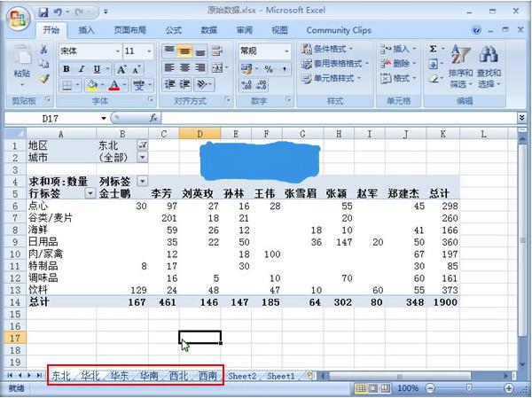The height and width of the screenshot is (398, 532).
Task: Toggle wrap text
Action: 217,51
